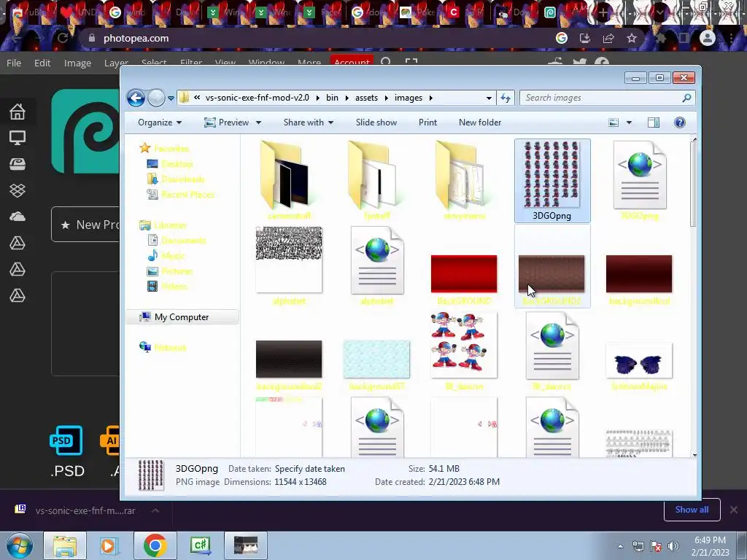Select the alphabet XML document icon

pyautogui.click(x=377, y=260)
